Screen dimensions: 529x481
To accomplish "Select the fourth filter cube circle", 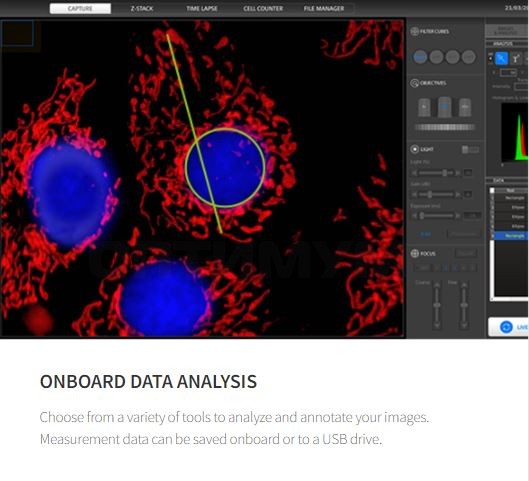I will pos(469,57).
